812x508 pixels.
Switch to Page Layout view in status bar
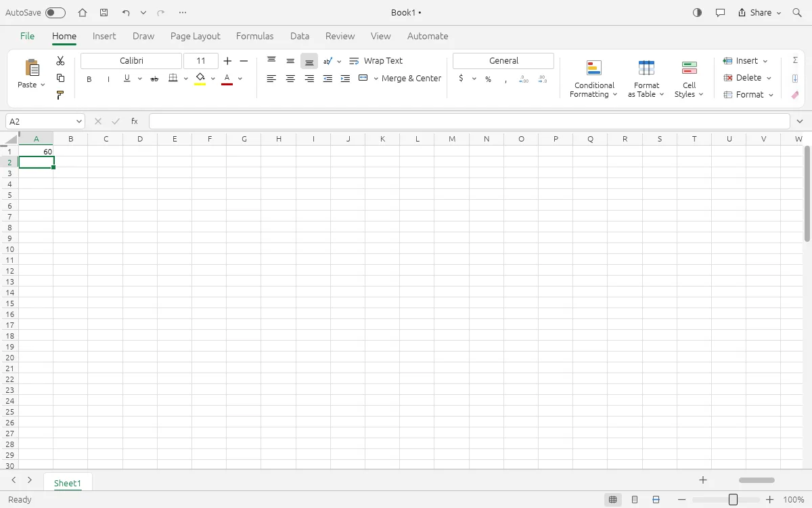(635, 500)
